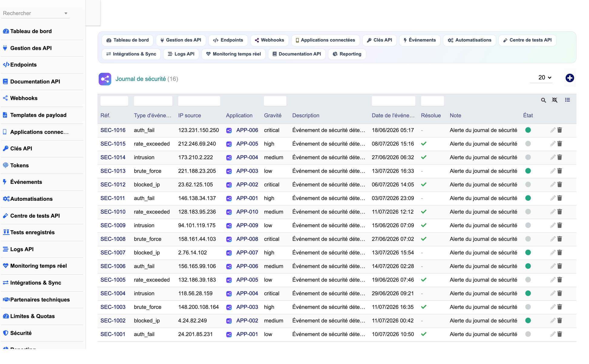Toggle the green État dot for SEC-1016
589x364 pixels.
528,130
